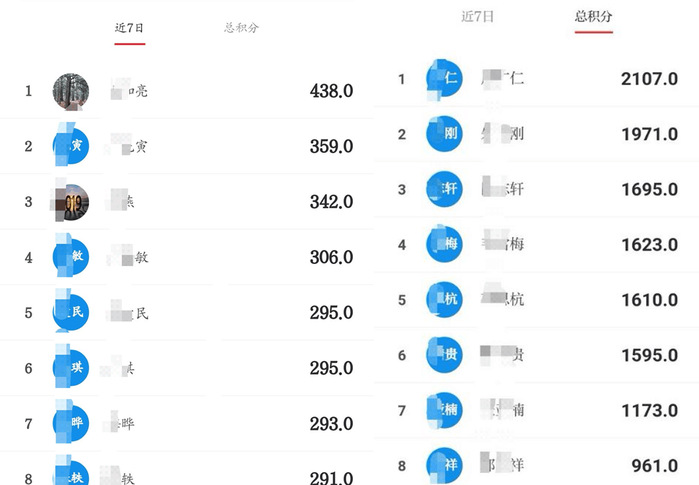
Task: Select the row with score 1173.0
Action: (x=540, y=410)
